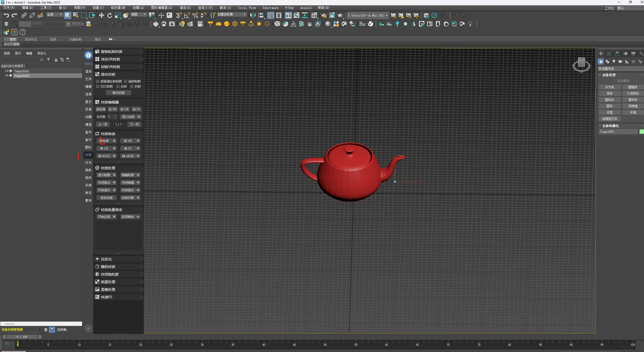Select the Lights category icon
This screenshot has height=352, width=644.
pyautogui.click(x=614, y=61)
